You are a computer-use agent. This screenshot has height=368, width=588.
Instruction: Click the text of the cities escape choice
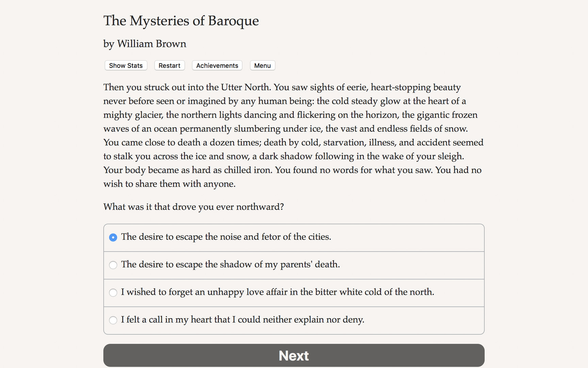coord(226,237)
